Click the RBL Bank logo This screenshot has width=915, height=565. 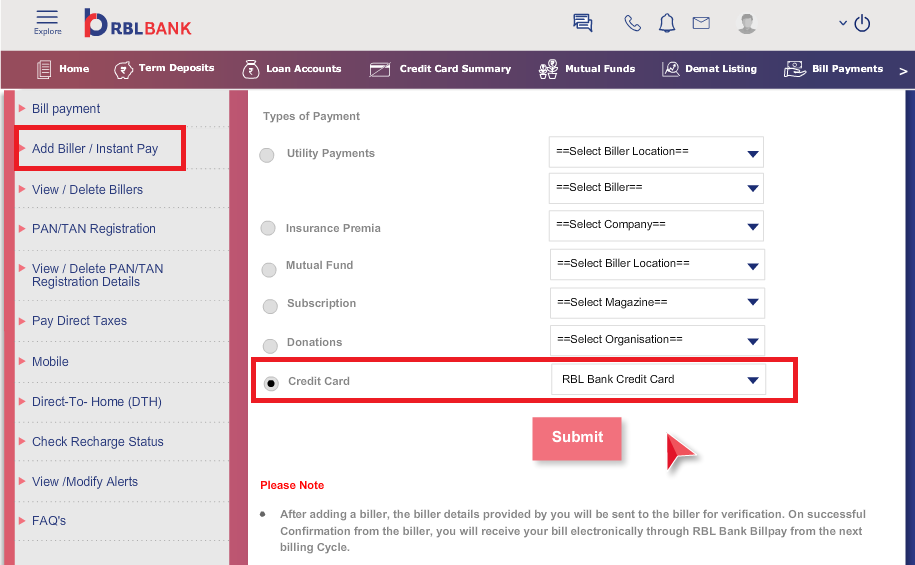coord(138,23)
